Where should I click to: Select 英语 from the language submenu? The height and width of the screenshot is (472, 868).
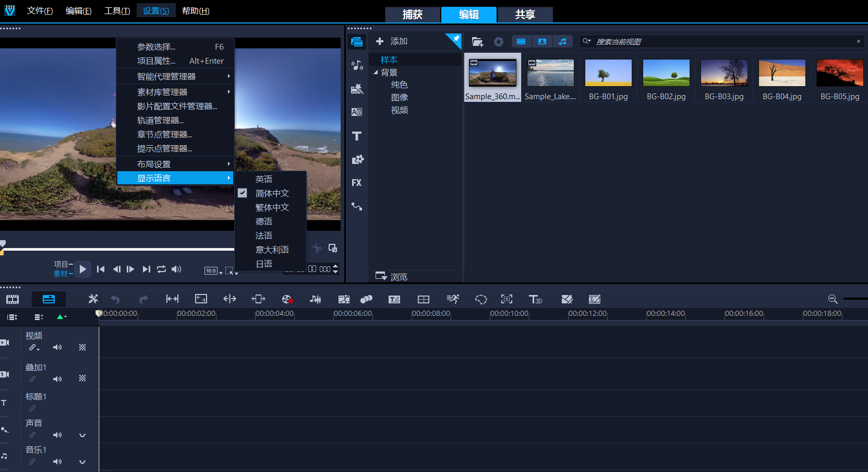pos(264,179)
